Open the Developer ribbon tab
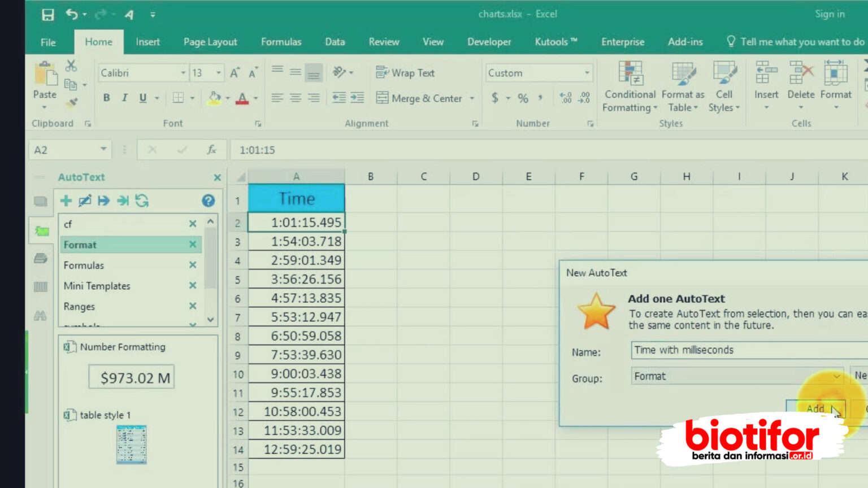868x488 pixels. coord(488,42)
